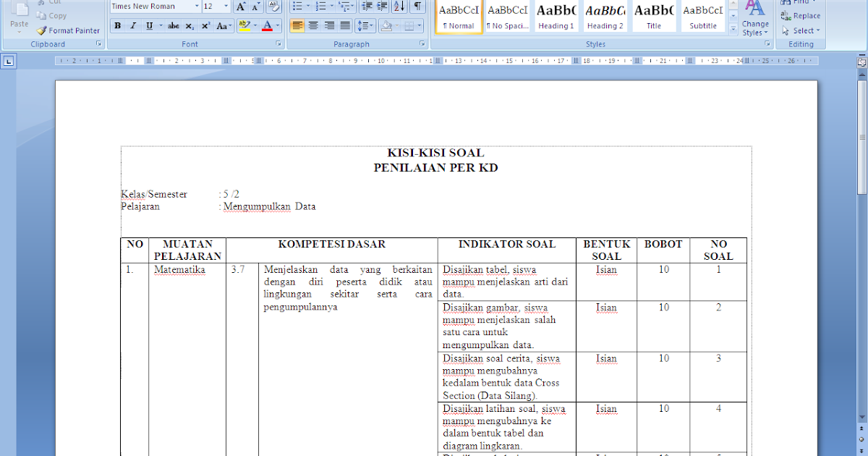Click Replace in the Editing group
868x456 pixels.
pyautogui.click(x=801, y=16)
